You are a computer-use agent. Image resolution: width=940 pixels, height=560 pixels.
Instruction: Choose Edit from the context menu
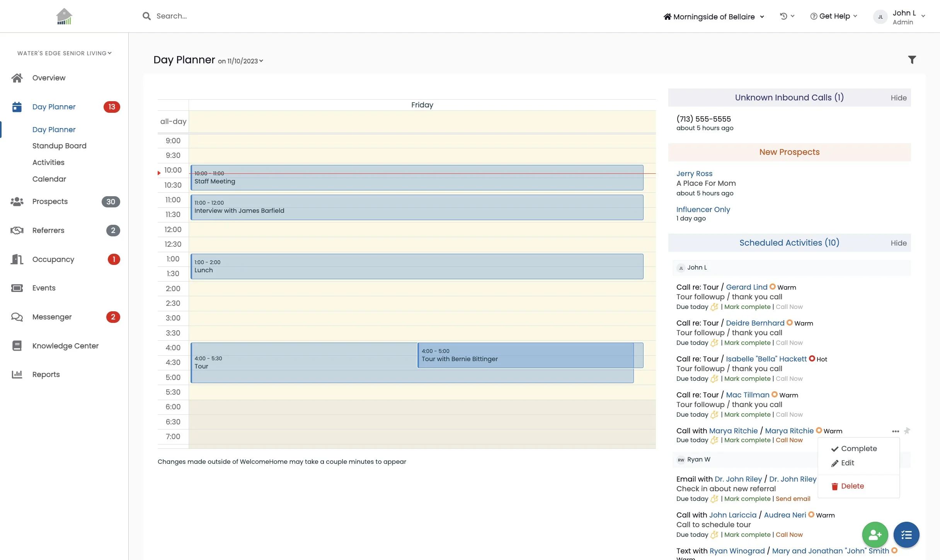847,463
